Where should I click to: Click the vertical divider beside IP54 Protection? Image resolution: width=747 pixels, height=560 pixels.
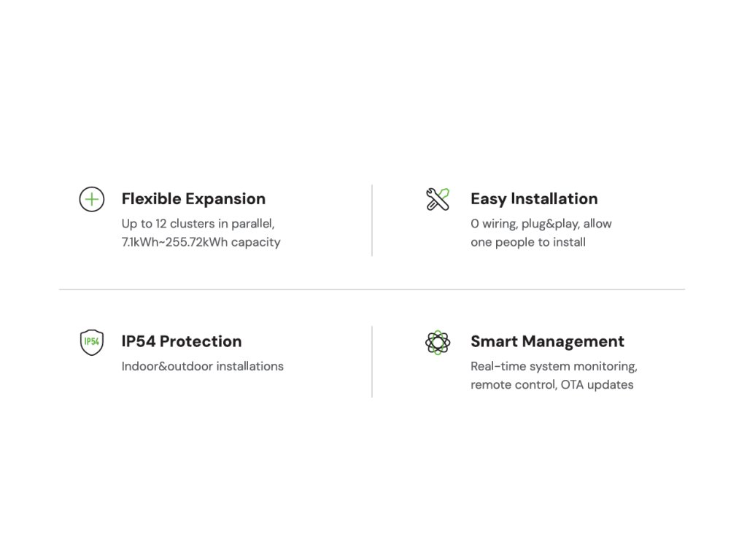(372, 362)
